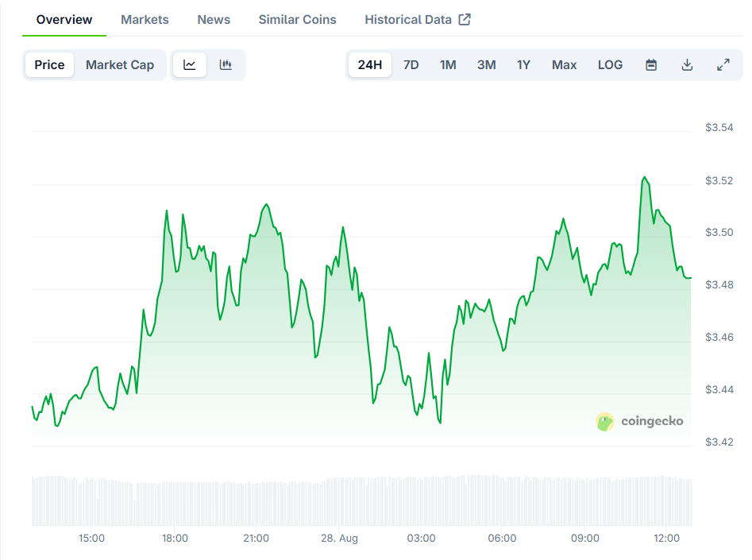The image size is (752, 560).
Task: Select the 7D time range
Action: point(411,65)
